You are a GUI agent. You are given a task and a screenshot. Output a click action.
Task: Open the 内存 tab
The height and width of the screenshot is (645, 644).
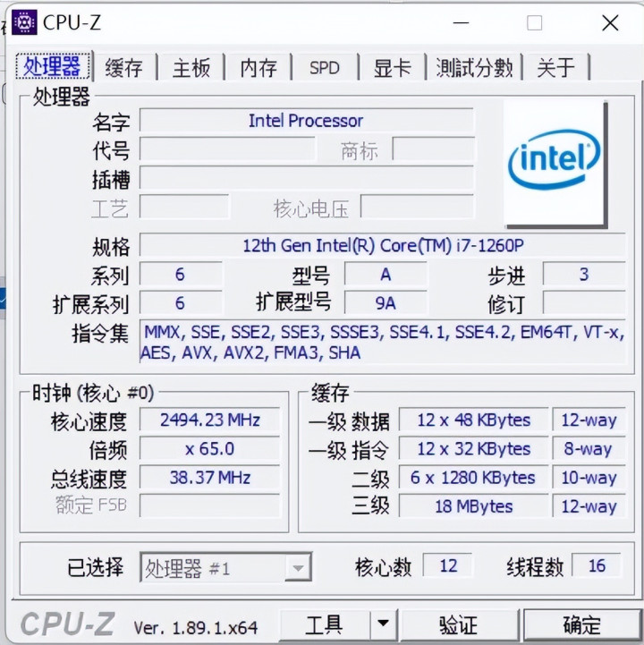(258, 67)
